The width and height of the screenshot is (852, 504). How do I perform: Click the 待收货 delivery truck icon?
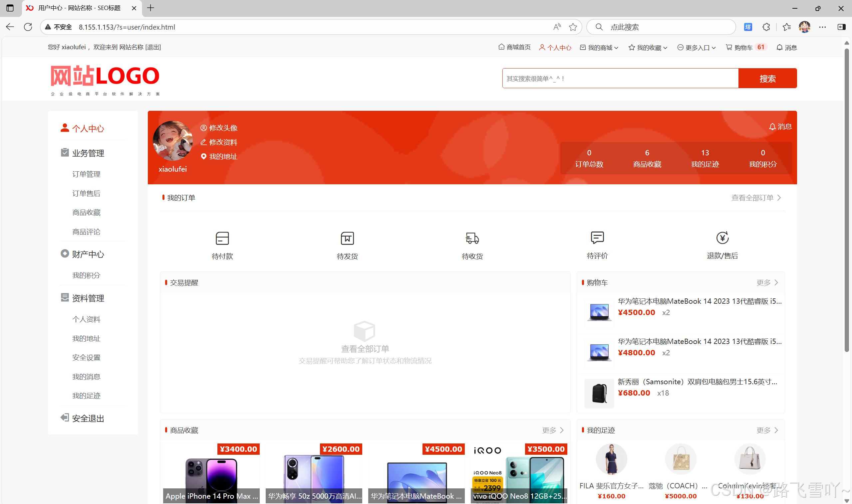472,239
